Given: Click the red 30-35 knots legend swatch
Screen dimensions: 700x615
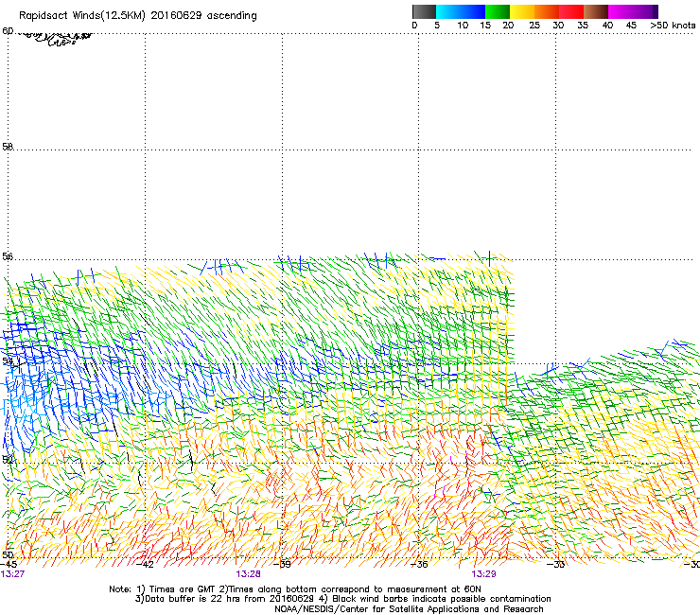Looking at the screenshot, I should 571,11.
